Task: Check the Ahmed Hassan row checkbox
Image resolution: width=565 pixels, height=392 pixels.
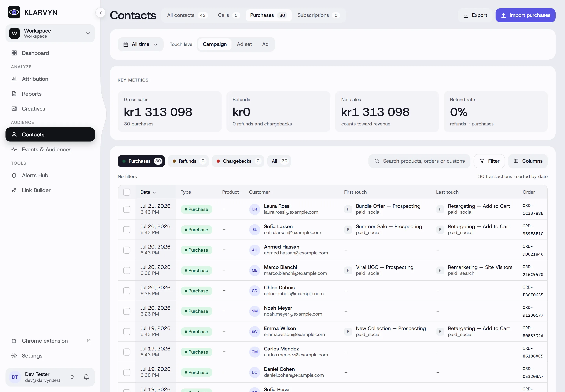Action: pyautogui.click(x=127, y=250)
